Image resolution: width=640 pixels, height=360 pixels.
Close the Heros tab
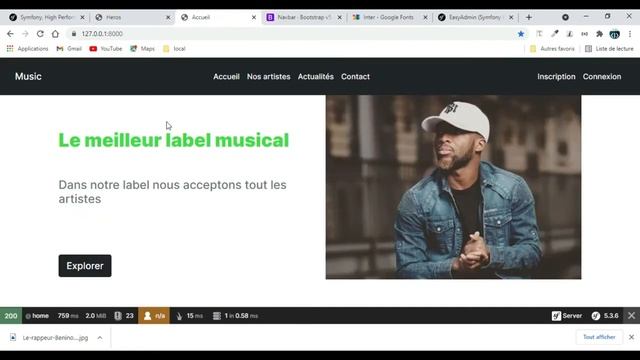click(168, 18)
